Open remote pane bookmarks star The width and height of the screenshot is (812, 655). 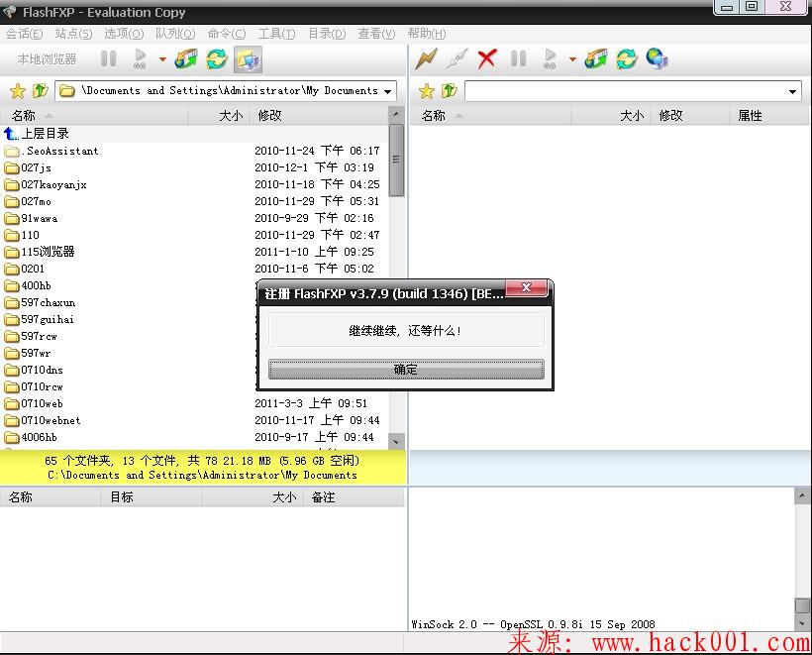427,91
